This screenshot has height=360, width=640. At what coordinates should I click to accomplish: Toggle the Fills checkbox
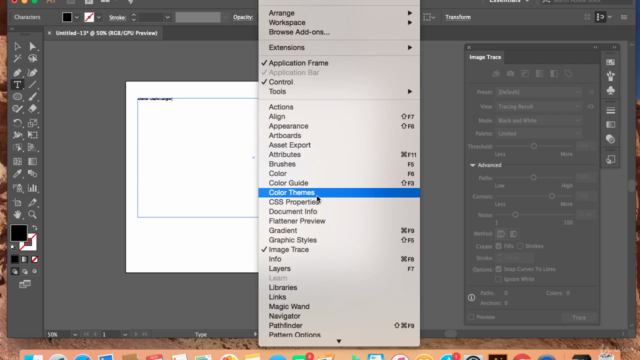[498, 246]
